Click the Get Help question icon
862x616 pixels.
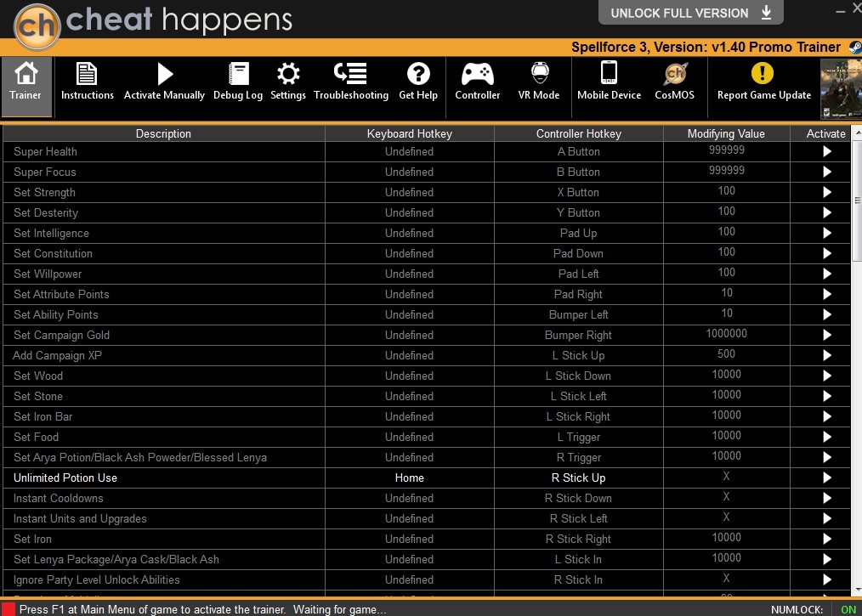(418, 74)
